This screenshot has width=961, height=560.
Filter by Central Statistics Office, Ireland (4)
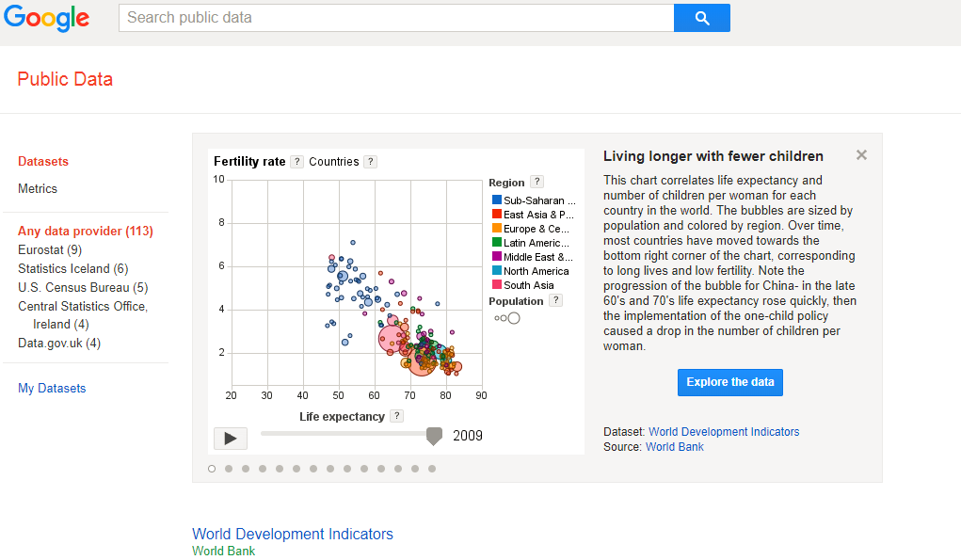tap(83, 315)
